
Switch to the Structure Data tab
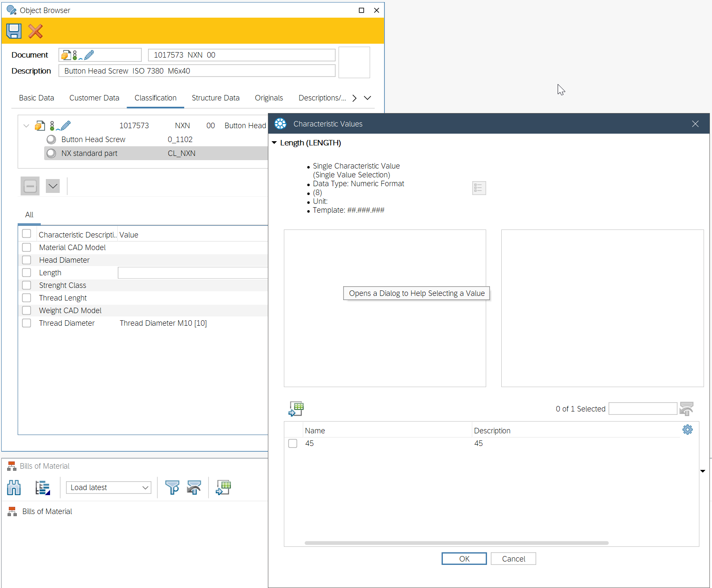coord(215,98)
